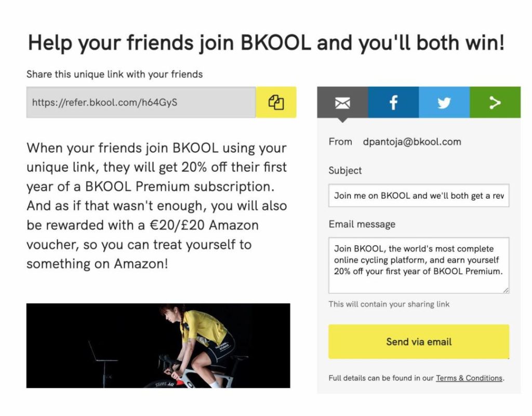
Task: Share via the Twitter bird icon
Action: pos(444,102)
